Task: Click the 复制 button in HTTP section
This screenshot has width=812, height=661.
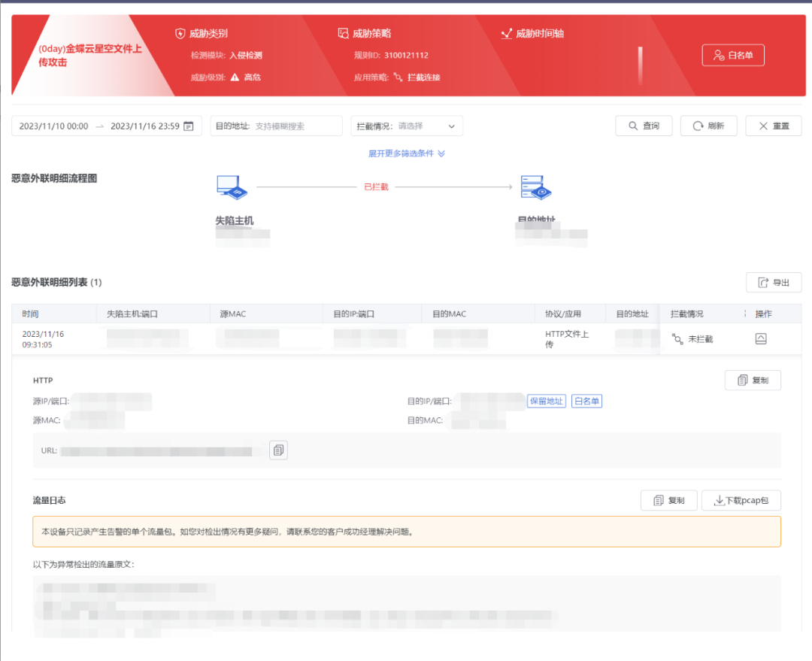Action: 753,381
